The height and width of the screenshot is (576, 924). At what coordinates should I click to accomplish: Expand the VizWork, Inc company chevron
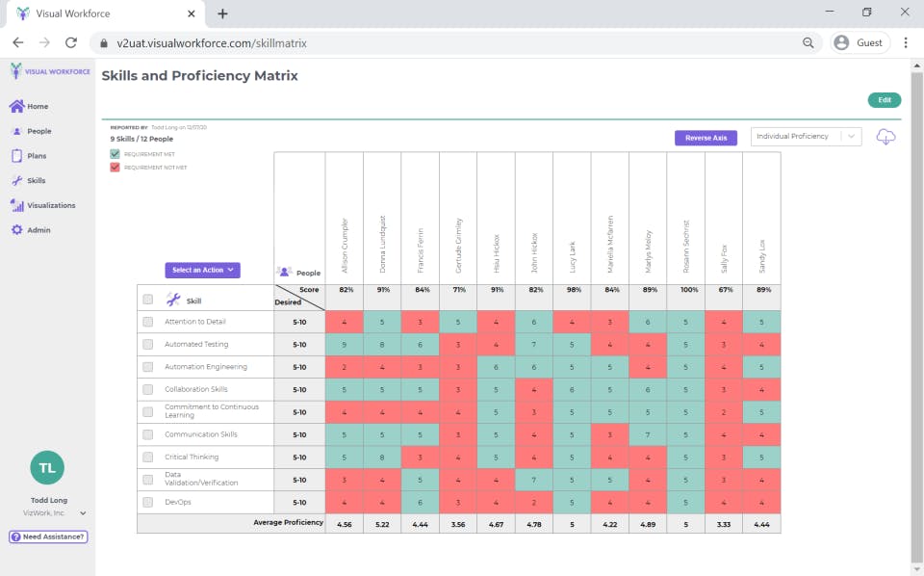tap(83, 513)
